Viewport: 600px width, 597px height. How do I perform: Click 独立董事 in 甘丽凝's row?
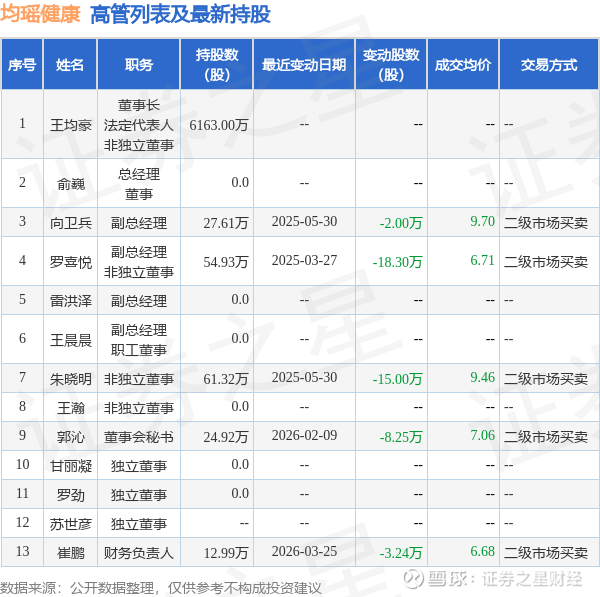139,465
